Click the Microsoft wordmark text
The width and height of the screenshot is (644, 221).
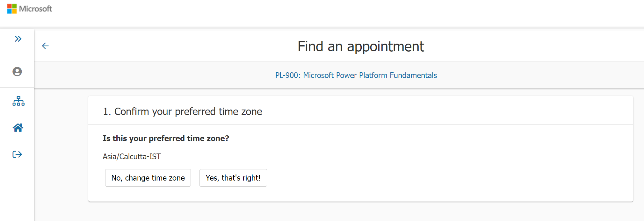[x=35, y=9]
